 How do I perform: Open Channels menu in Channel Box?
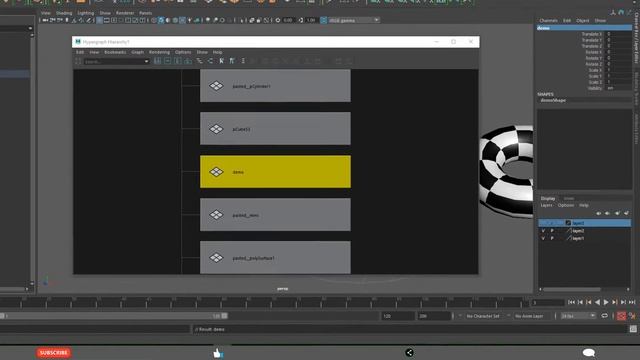pyautogui.click(x=548, y=20)
